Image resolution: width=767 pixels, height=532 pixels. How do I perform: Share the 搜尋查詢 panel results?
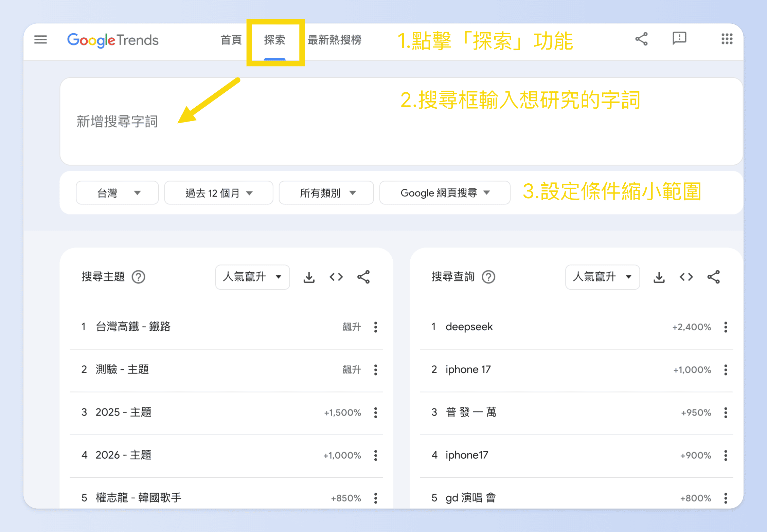pyautogui.click(x=713, y=277)
